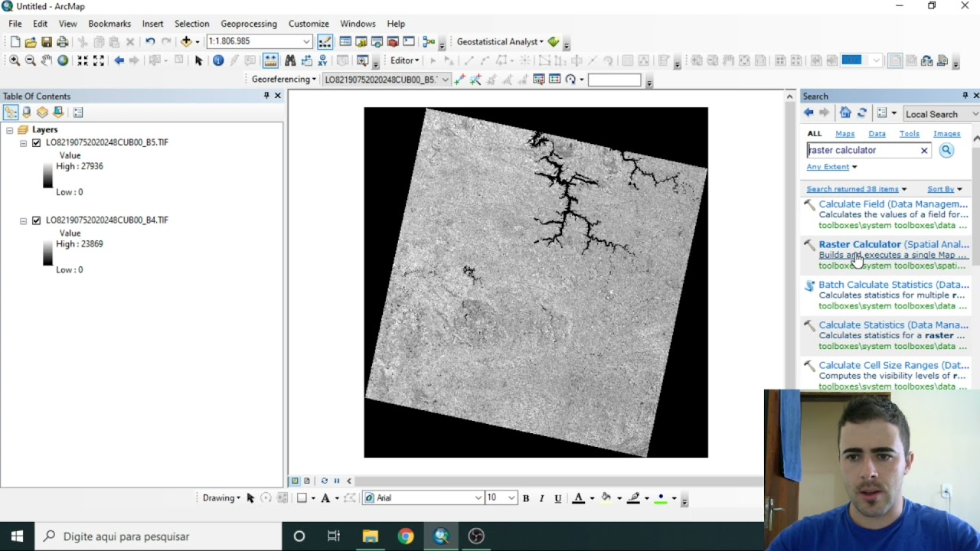Save the map with floppy icon

tap(47, 41)
